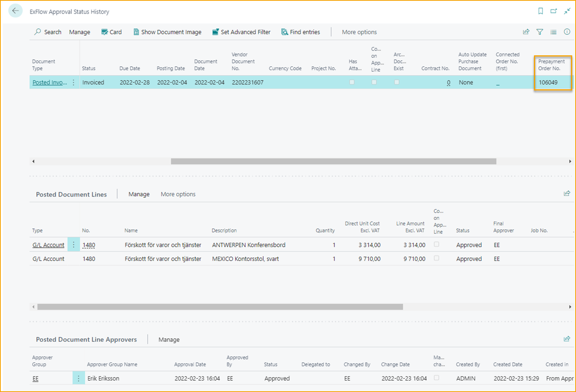
Task: Select the prepayment order number 106049
Action: point(548,82)
